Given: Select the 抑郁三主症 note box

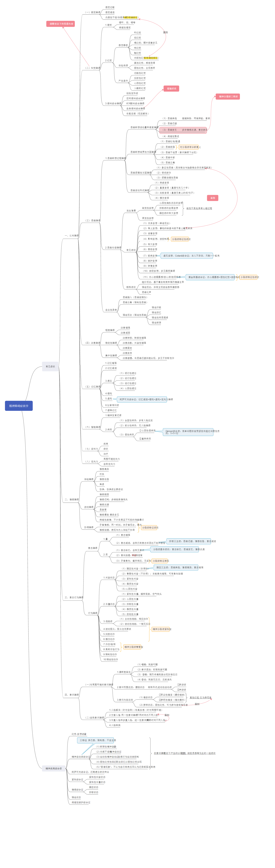Looking at the screenshot, I should pos(189,541).
